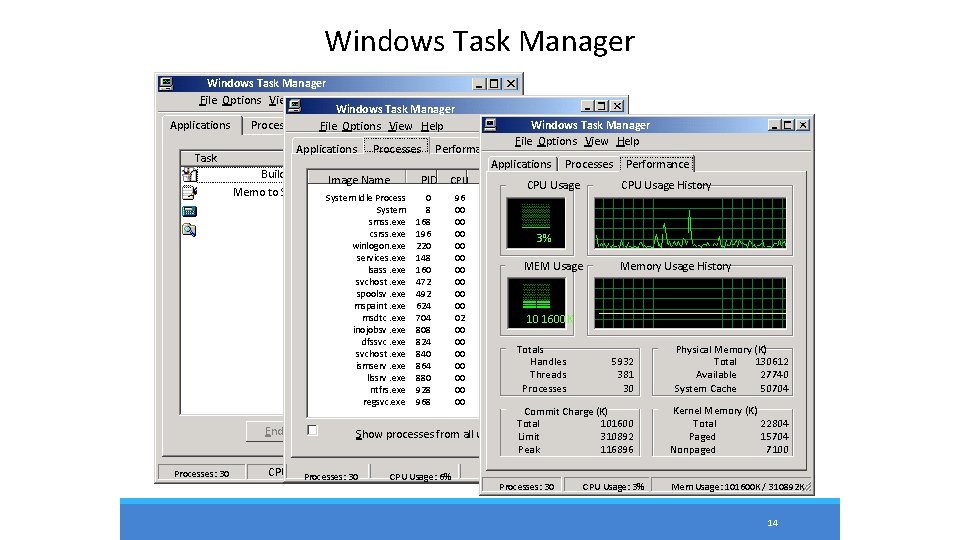
Task: Minimize the front Task Manager window
Action: pos(774,125)
